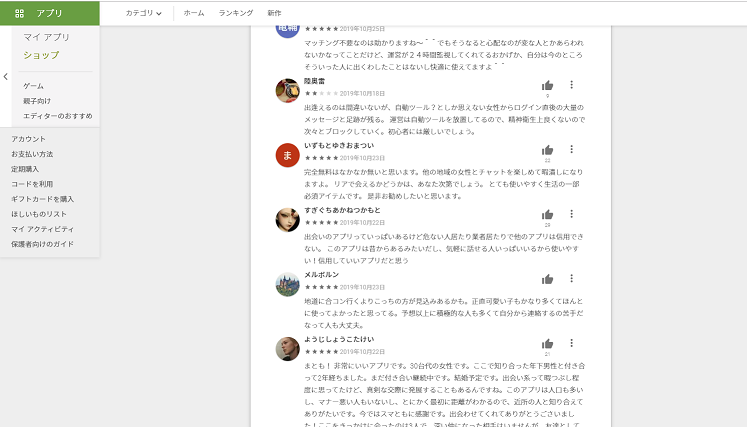
Task: Open the ランキング tab
Action: [236, 13]
